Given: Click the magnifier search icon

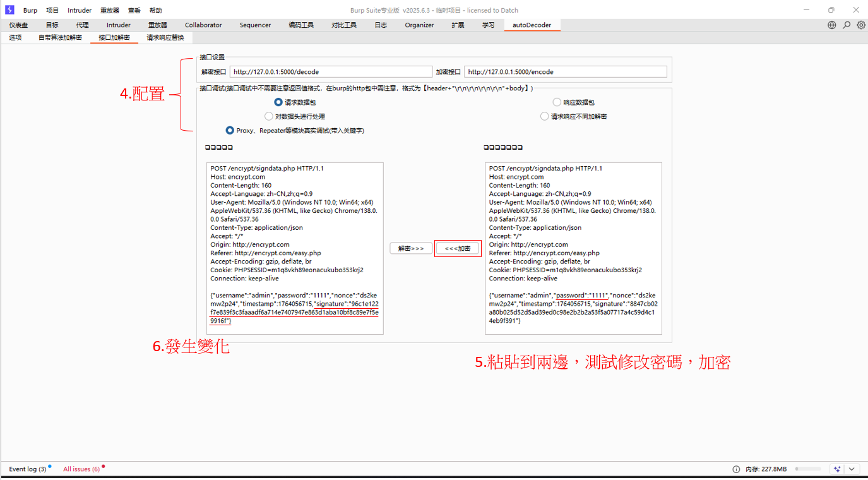Looking at the screenshot, I should click(x=847, y=25).
